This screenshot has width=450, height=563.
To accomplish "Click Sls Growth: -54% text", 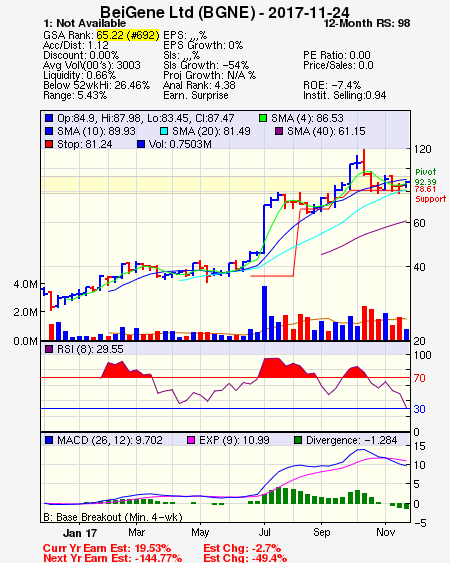I will coord(206,65).
